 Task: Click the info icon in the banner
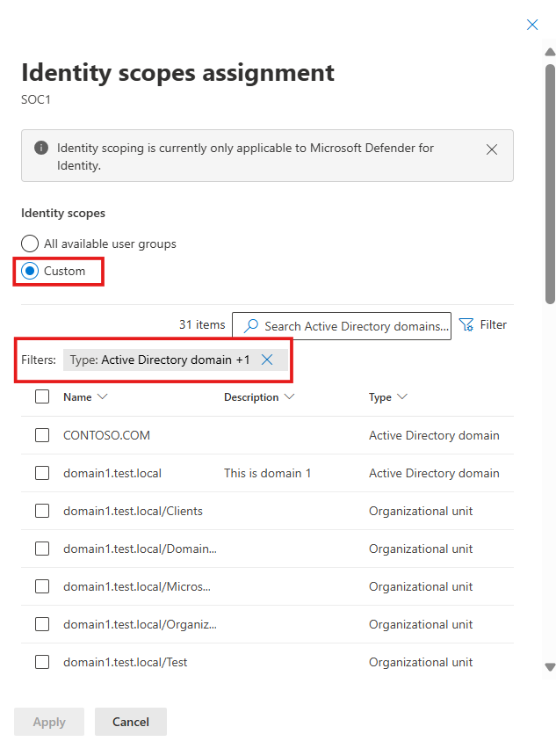coord(41,148)
